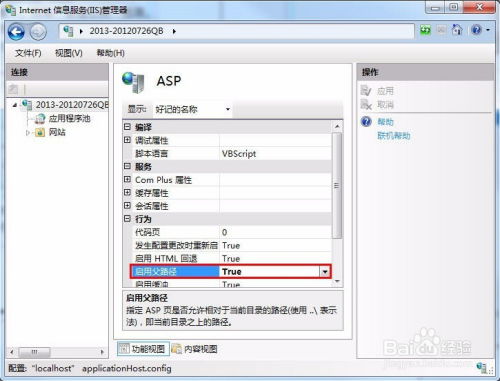The width and height of the screenshot is (500, 381).
Task: Switch to the 内容视图 tab
Action: (195, 349)
